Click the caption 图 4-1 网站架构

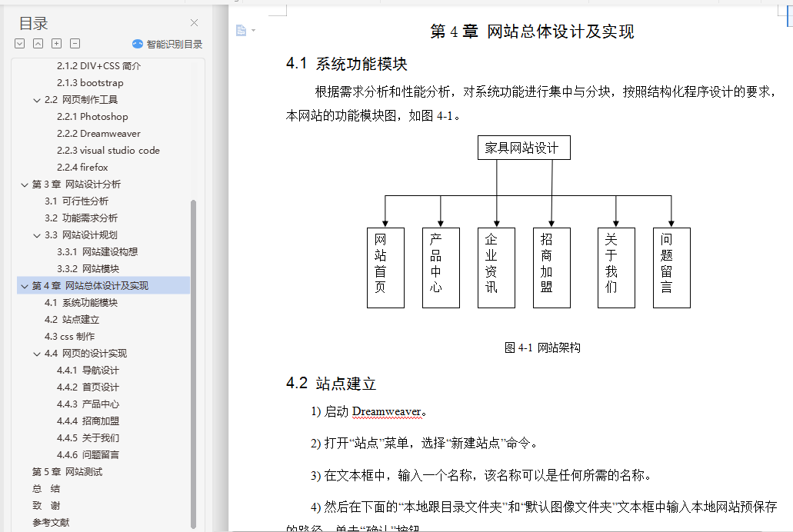543,347
